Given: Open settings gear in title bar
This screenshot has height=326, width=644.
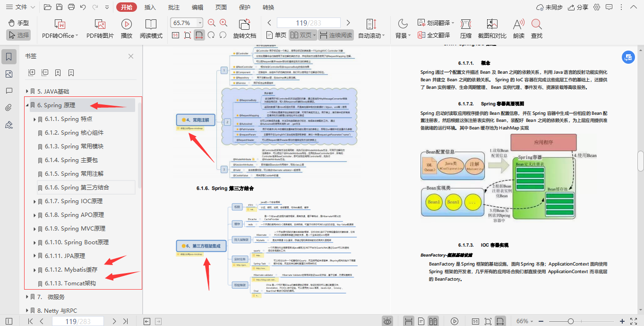Looking at the screenshot, I should coord(597,7).
